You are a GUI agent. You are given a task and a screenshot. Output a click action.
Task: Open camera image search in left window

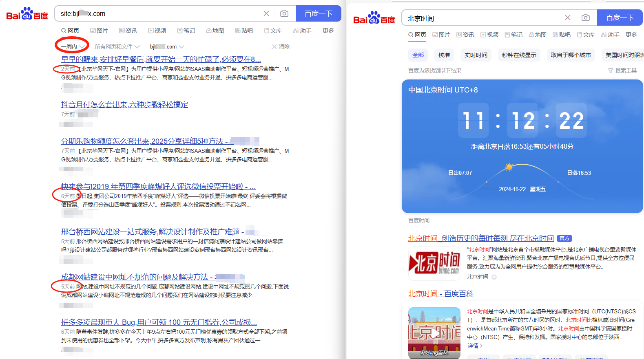click(x=284, y=13)
